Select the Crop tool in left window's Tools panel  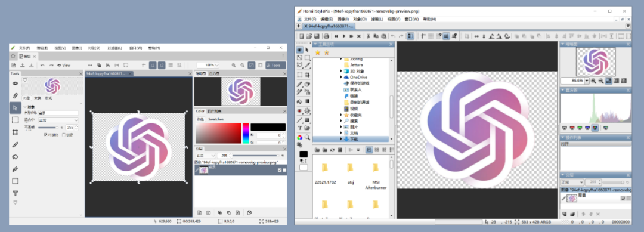(x=15, y=132)
